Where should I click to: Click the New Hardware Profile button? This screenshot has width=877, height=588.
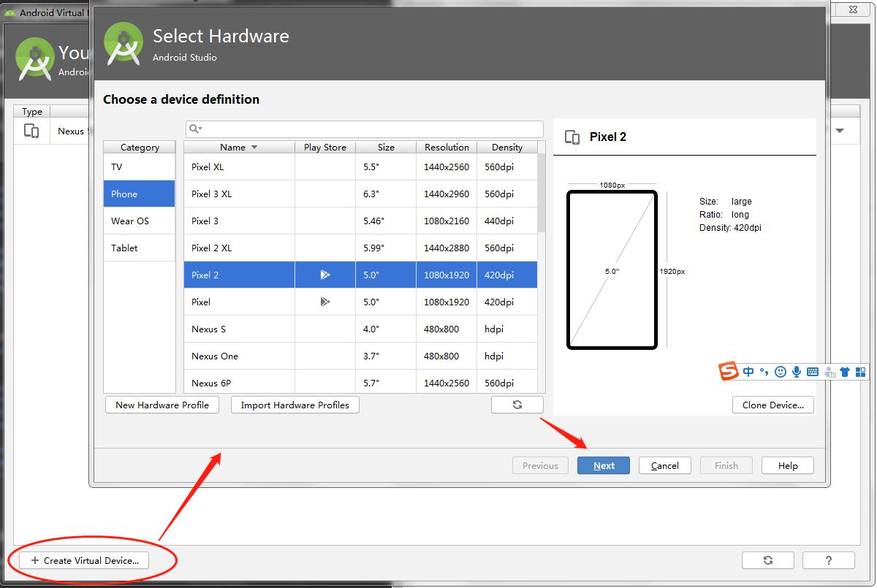pos(162,405)
